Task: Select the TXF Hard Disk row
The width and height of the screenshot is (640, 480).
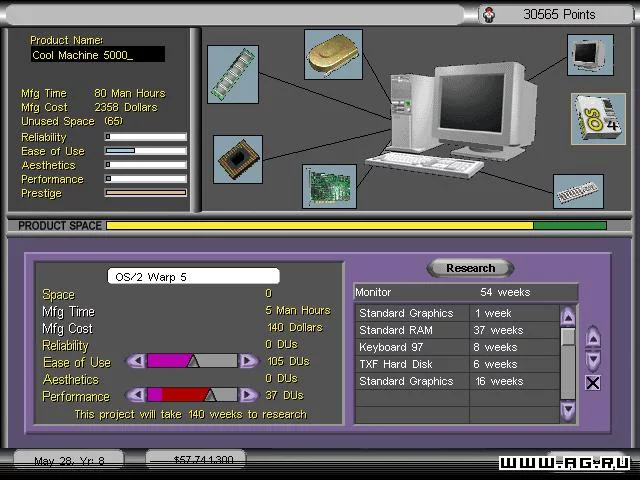Action: point(457,364)
